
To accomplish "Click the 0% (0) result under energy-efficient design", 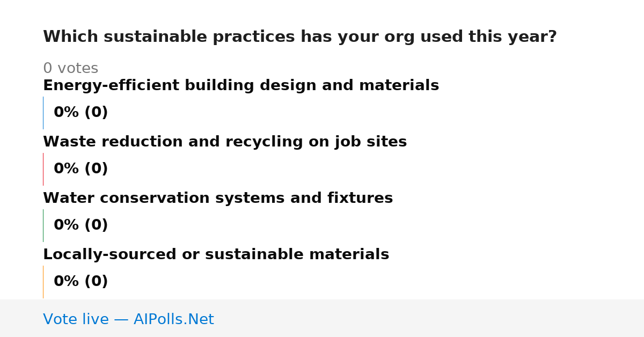I will [x=81, y=113].
